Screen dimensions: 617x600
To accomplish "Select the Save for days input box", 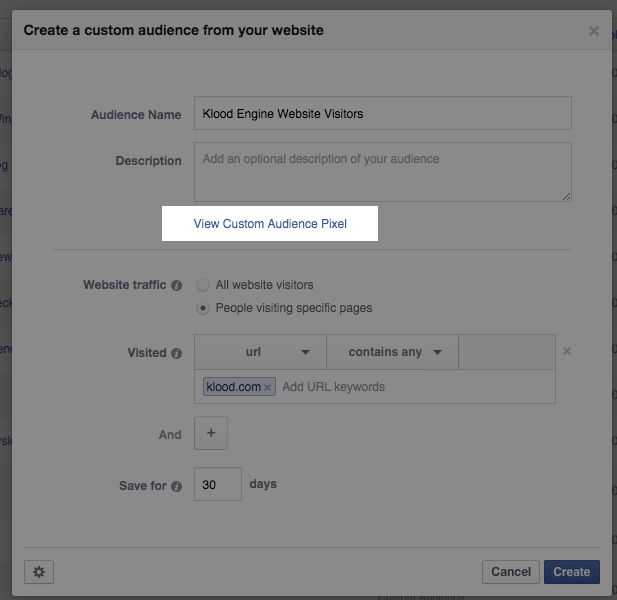I will click(x=218, y=484).
